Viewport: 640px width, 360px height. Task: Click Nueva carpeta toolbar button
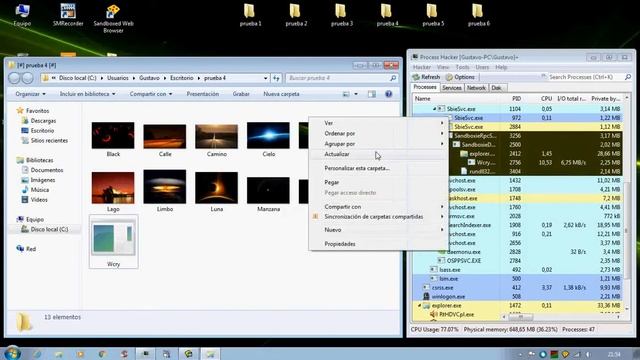pos(281,94)
